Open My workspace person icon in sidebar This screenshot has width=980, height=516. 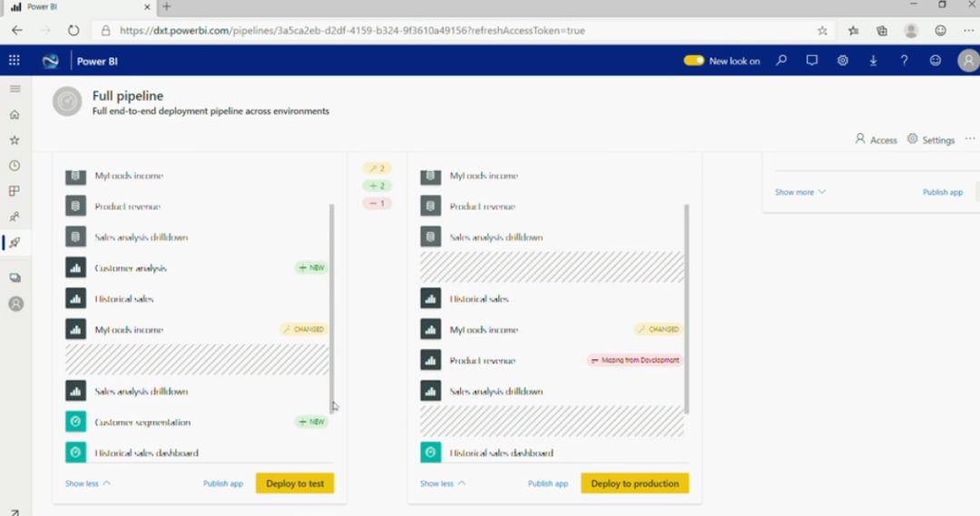pos(16,304)
